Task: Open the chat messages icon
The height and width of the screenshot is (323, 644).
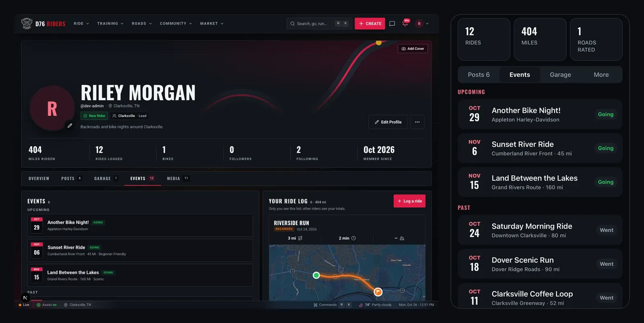Action: [392, 24]
